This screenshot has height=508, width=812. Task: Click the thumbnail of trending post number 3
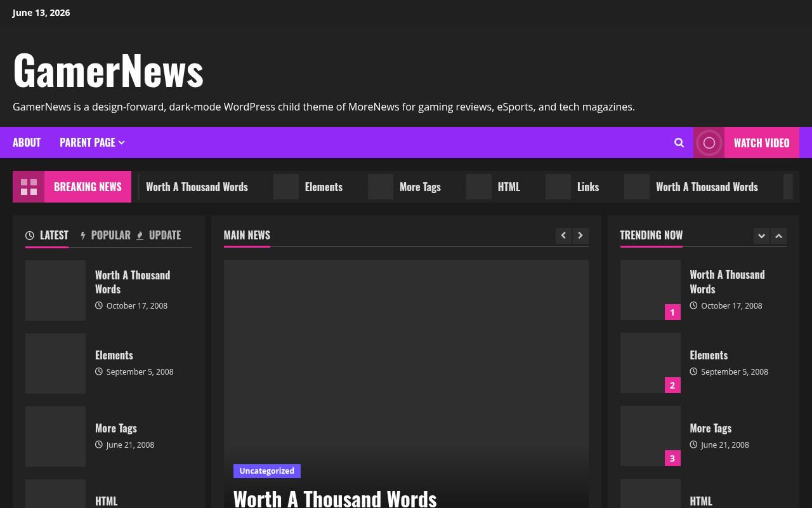650,436
